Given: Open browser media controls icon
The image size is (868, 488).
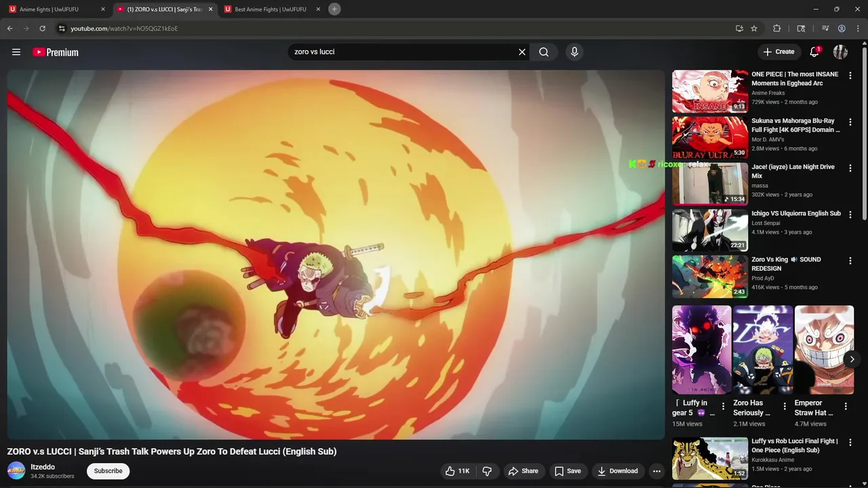Looking at the screenshot, I should pos(825,28).
